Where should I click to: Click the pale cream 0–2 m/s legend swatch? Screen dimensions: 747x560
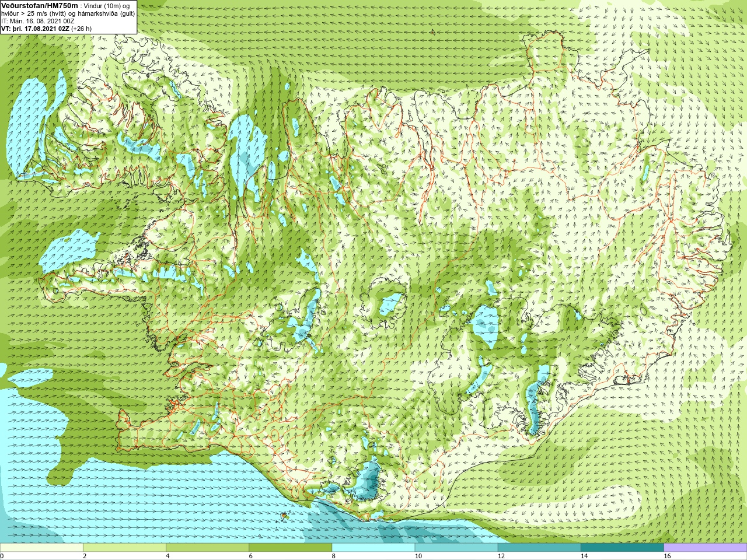click(41, 548)
